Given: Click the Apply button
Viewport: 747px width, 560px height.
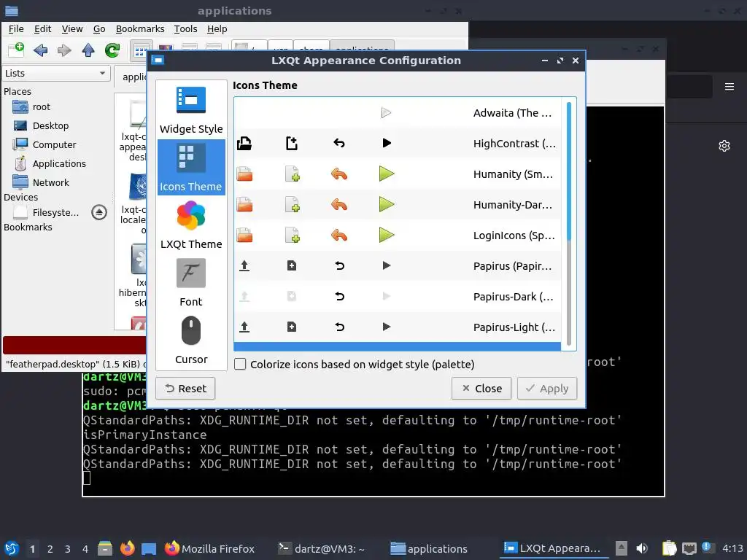Looking at the screenshot, I should [547, 389].
